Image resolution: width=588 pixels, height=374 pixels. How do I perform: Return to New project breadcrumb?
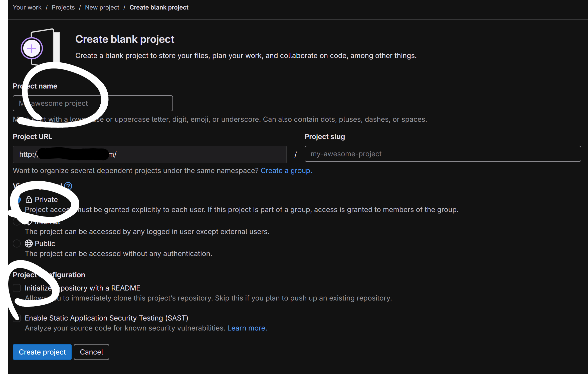point(102,7)
